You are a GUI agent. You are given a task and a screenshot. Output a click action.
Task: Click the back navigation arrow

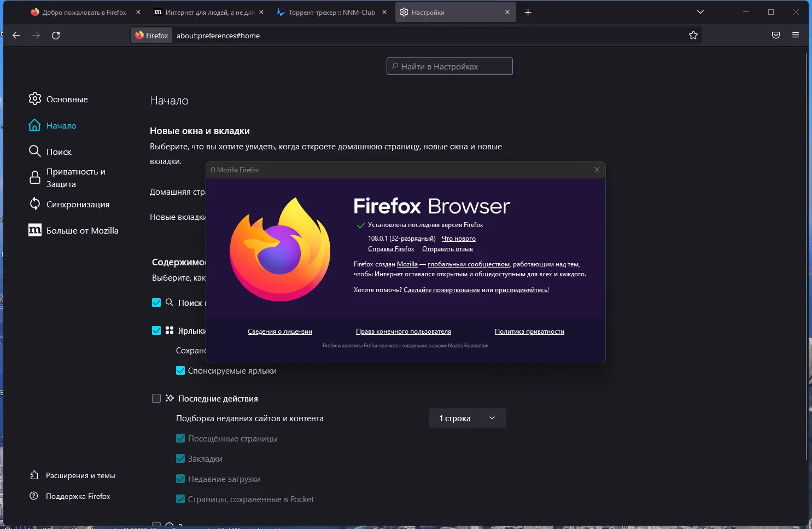pyautogui.click(x=16, y=36)
